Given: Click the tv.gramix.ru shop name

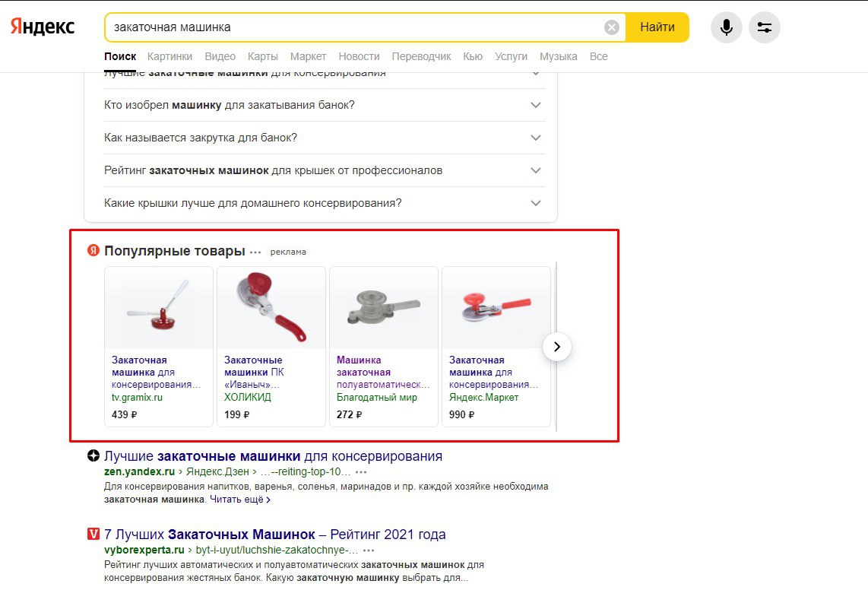Looking at the screenshot, I should [x=138, y=397].
